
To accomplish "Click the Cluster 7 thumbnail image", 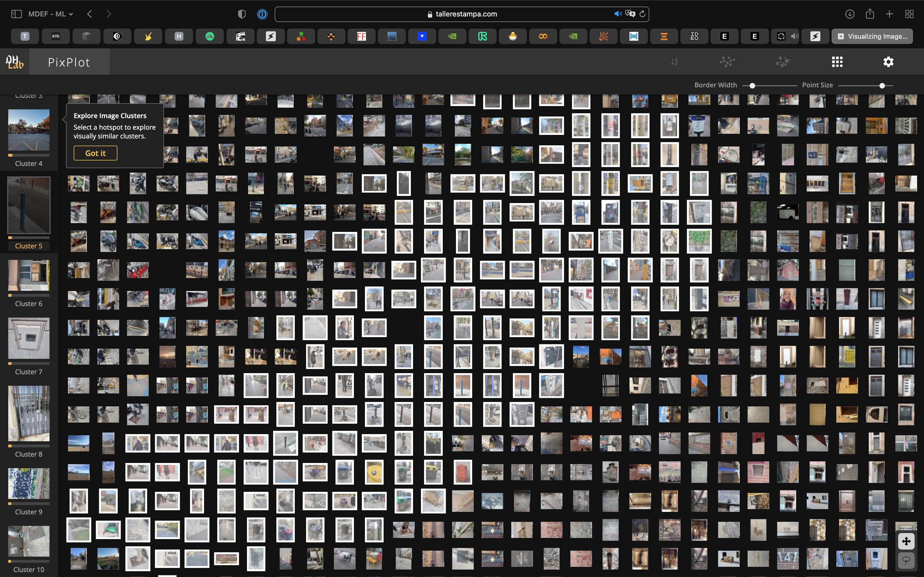I will coord(29,338).
